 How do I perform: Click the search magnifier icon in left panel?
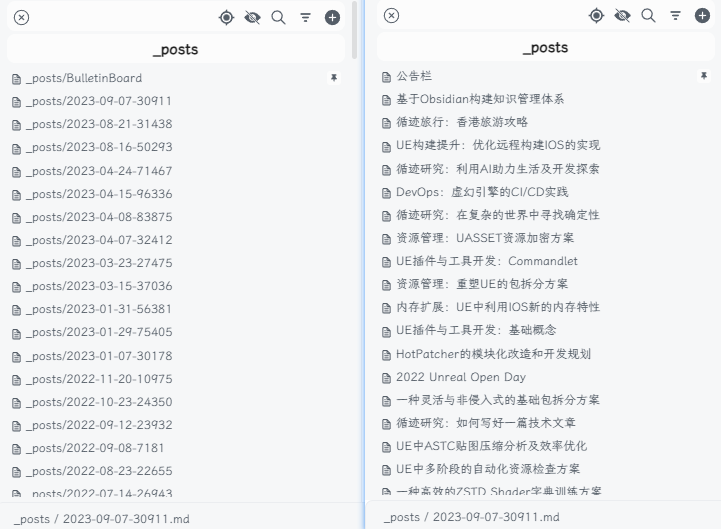(279, 17)
